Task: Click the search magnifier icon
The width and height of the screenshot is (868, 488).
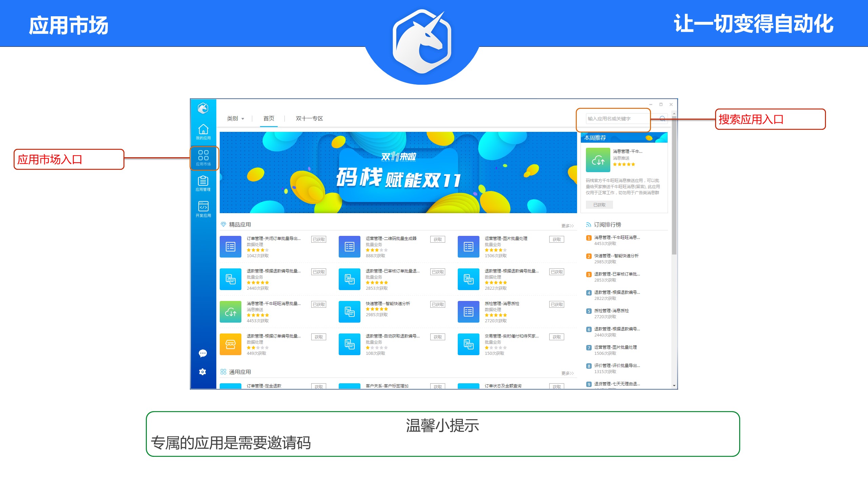Action: pyautogui.click(x=662, y=119)
